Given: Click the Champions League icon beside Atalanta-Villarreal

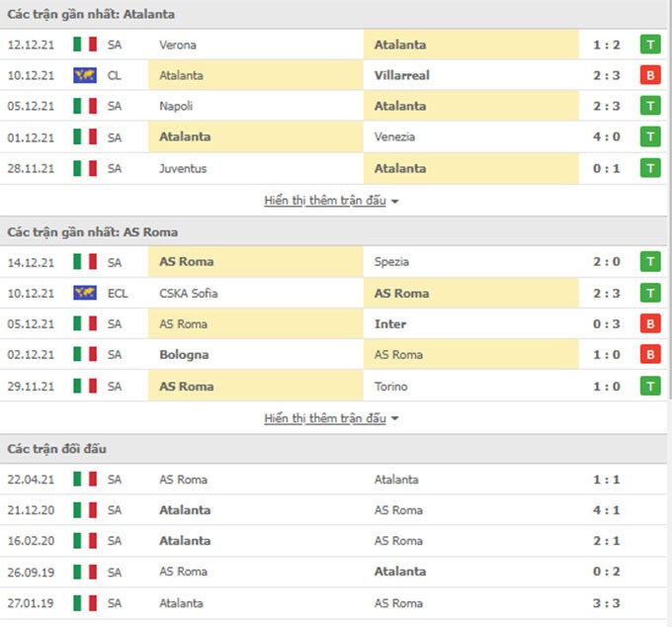Looking at the screenshot, I should (85, 75).
